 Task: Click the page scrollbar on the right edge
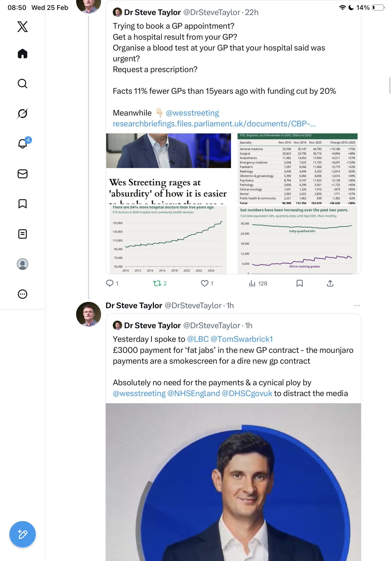[390, 85]
